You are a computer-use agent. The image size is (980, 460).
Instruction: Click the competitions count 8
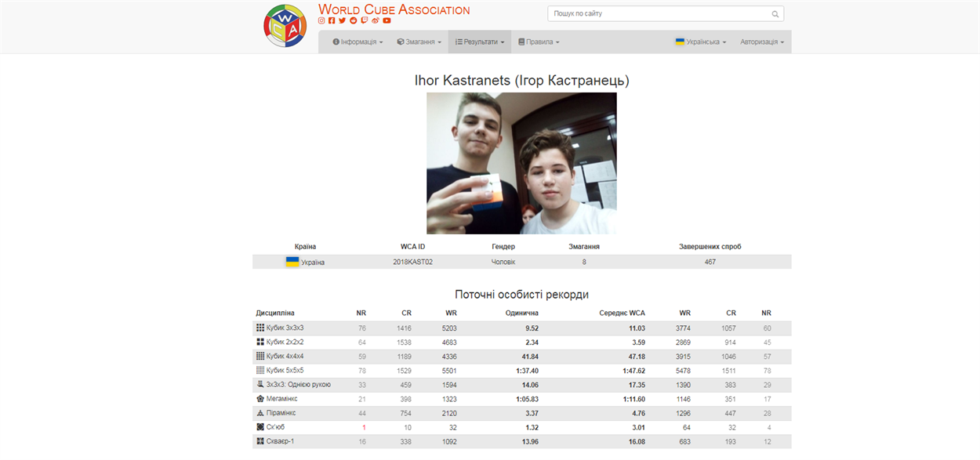[584, 262]
